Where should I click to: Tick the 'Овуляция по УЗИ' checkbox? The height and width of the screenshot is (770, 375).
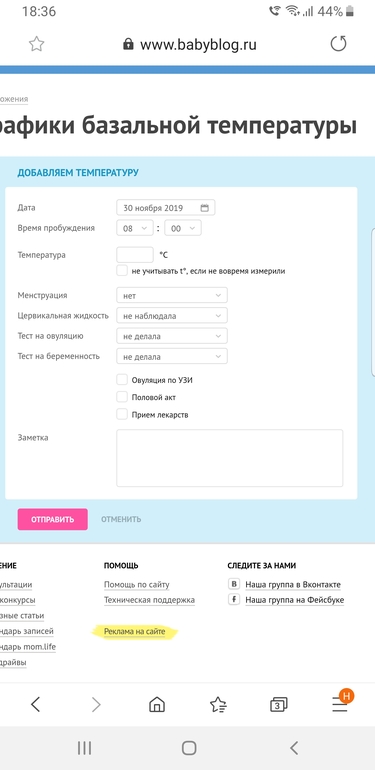pos(122,380)
